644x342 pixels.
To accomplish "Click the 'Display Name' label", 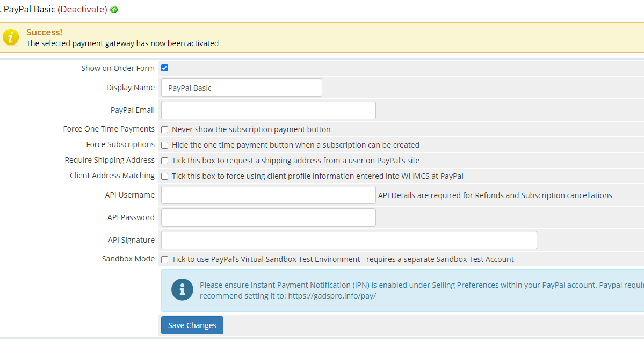I will coord(130,88).
